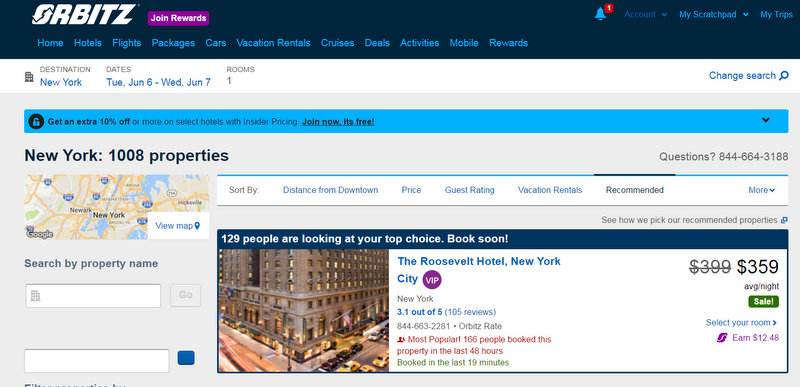
Task: Open the Flights menu
Action: point(127,43)
